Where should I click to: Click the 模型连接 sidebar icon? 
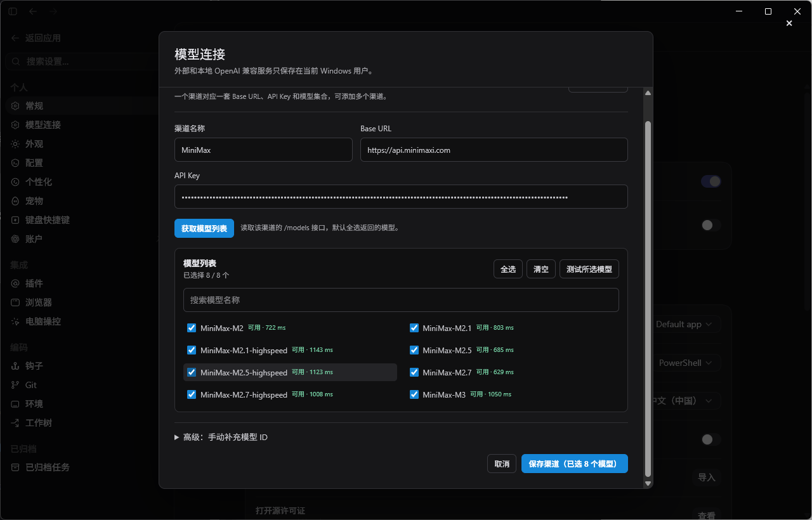(x=15, y=125)
